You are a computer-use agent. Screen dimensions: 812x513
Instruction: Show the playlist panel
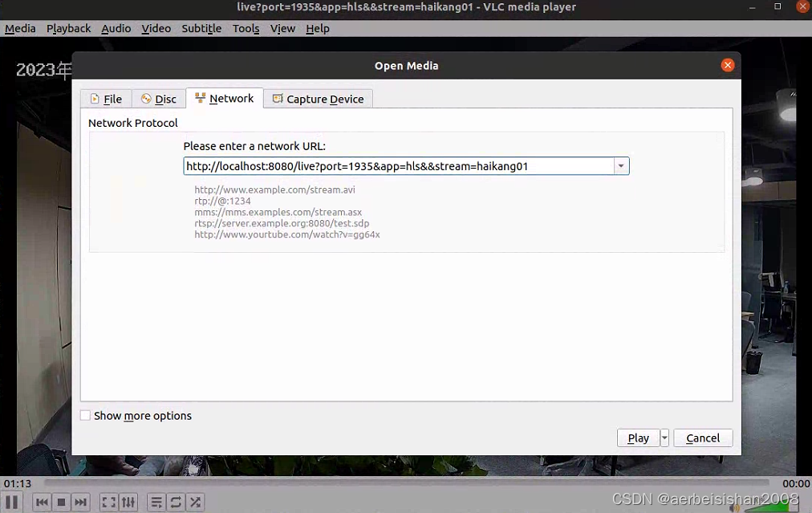coord(156,502)
